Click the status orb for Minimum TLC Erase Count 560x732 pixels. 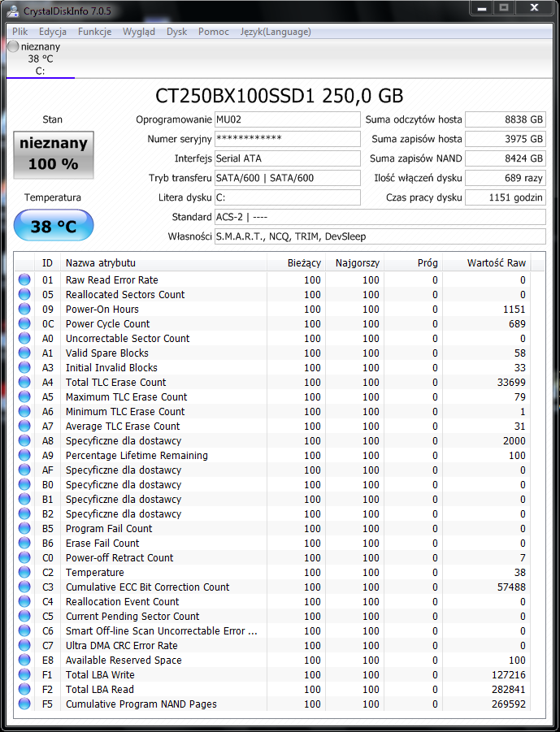tap(24, 411)
